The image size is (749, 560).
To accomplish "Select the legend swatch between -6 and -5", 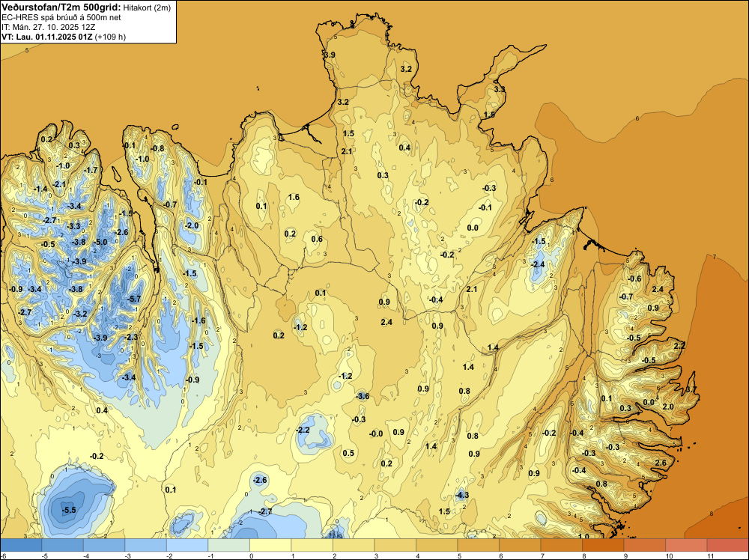I will click(20, 545).
